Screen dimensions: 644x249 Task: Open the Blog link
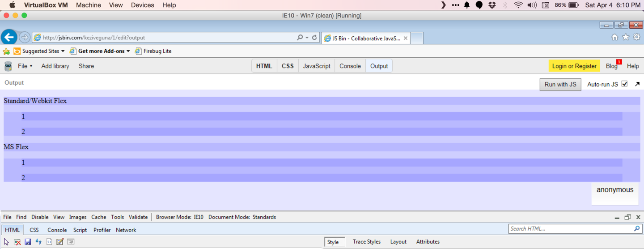pyautogui.click(x=612, y=66)
